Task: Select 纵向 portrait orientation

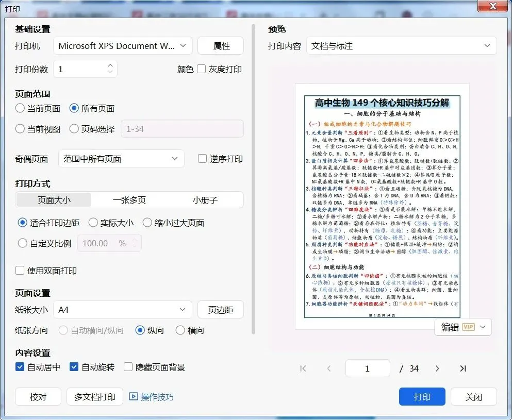Action: point(140,330)
